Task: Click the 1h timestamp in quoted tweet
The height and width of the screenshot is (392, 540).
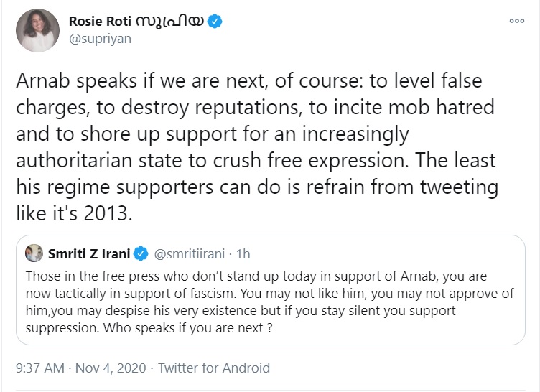Action: pos(243,254)
